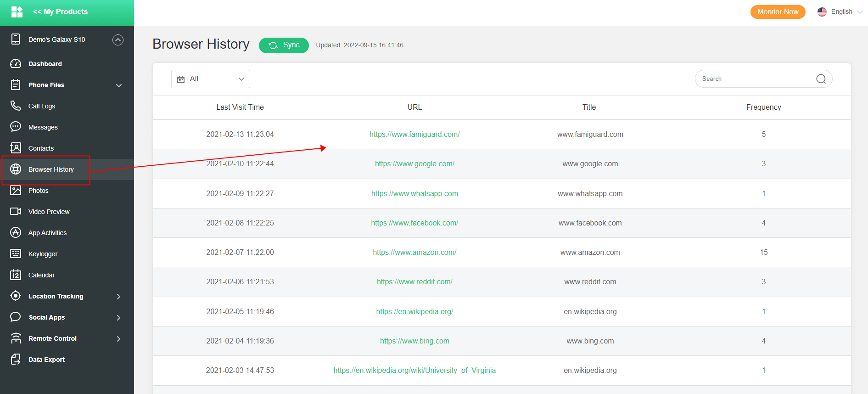
Task: Click the Keylogger keyboard icon
Action: 16,253
